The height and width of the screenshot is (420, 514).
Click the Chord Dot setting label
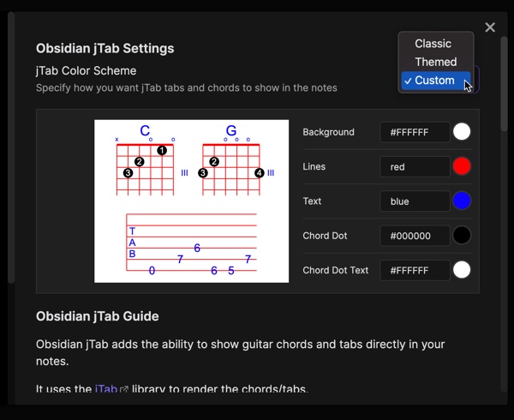[325, 236]
